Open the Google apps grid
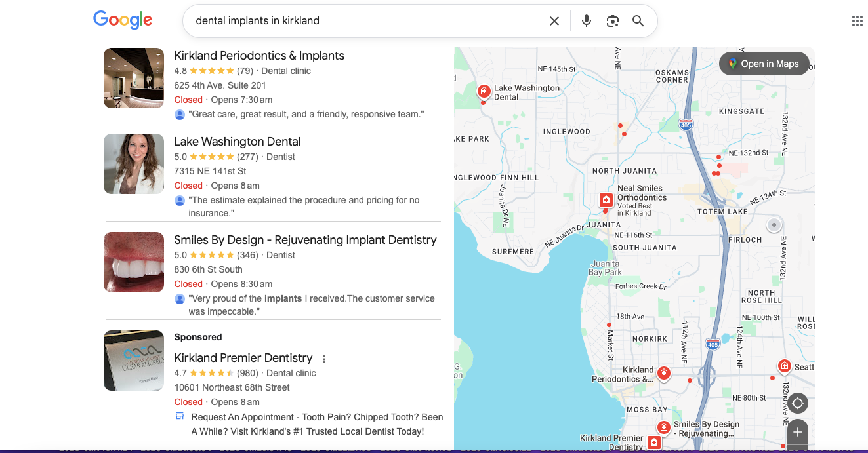This screenshot has height=453, width=868. tap(857, 20)
